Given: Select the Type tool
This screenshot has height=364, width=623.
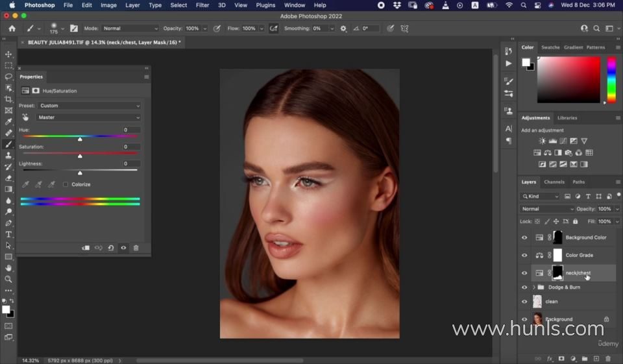Looking at the screenshot, I should click(8, 234).
